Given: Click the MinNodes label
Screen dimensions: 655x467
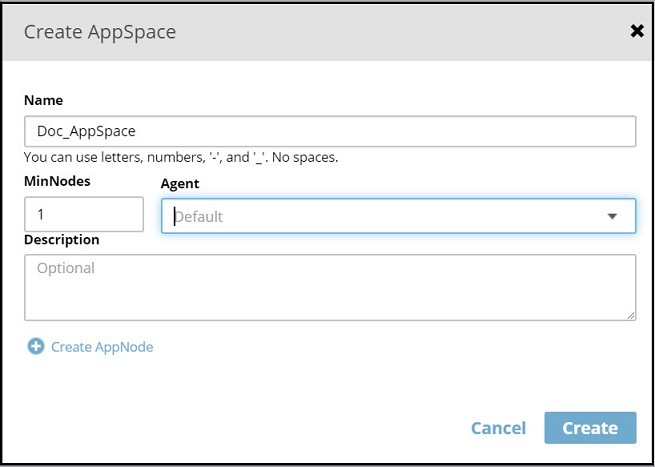Looking at the screenshot, I should (x=57, y=180).
